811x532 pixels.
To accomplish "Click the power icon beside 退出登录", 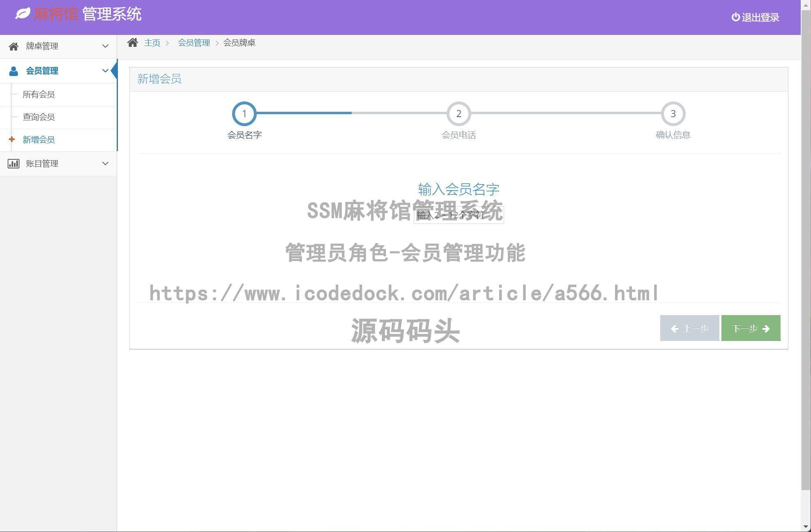I will (x=735, y=17).
